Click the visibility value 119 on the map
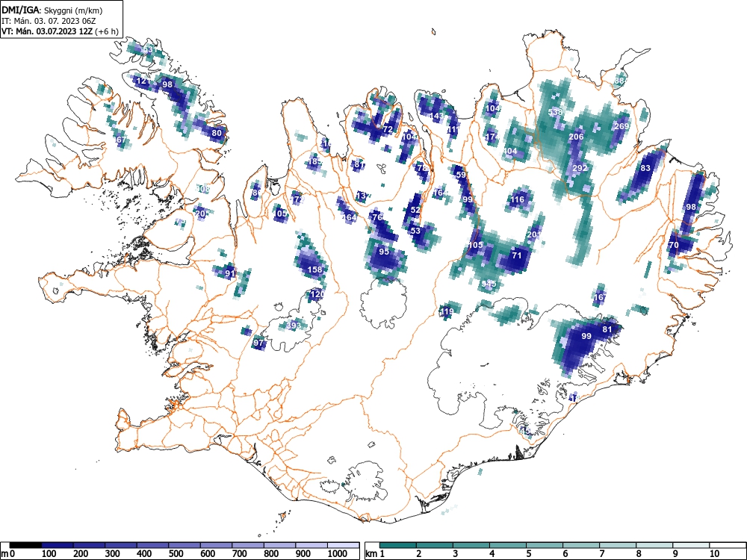The image size is (747, 560). tap(447, 312)
